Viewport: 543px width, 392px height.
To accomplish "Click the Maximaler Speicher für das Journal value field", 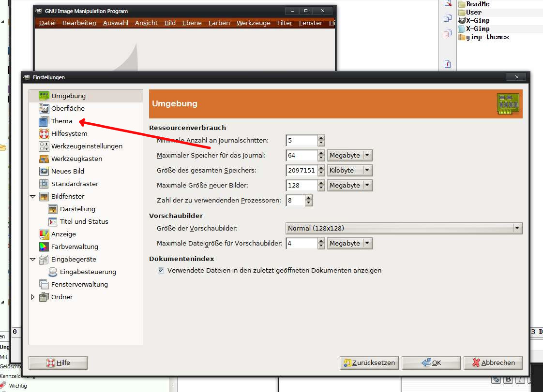I will click(x=302, y=155).
